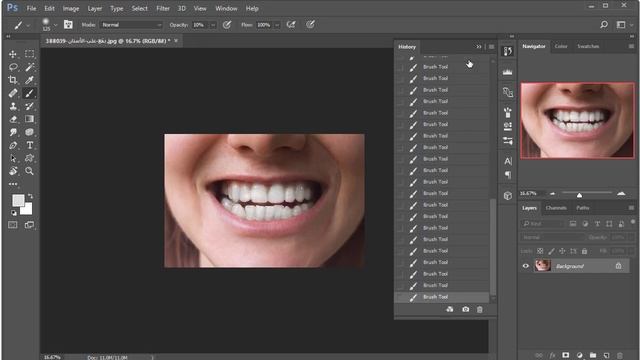640x360 pixels.
Task: Open History panel flyout menu
Action: (x=491, y=47)
